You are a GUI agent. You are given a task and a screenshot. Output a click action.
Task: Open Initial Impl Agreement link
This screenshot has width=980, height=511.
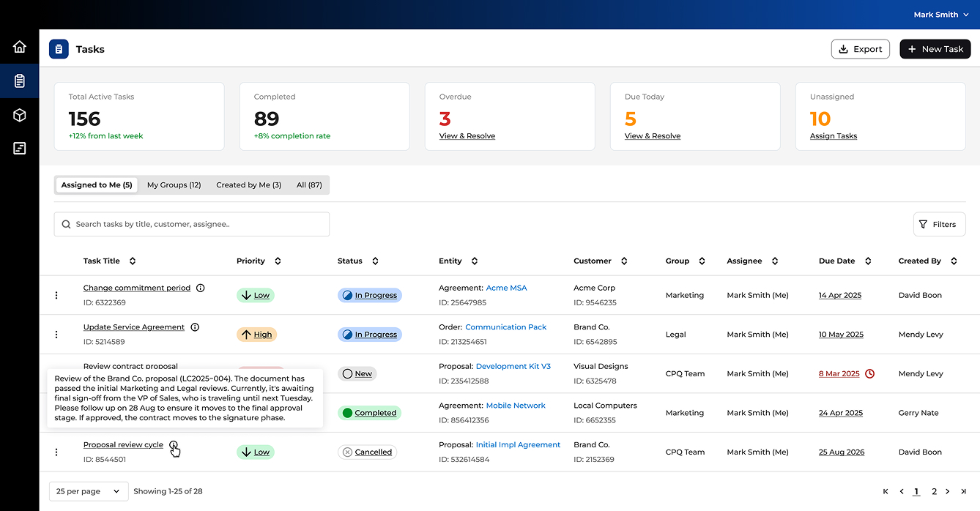(x=518, y=445)
